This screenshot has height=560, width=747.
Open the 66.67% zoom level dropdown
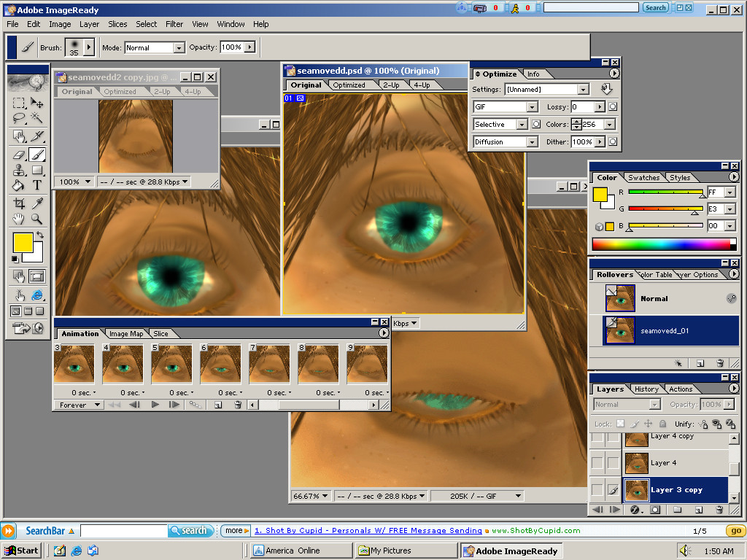pyautogui.click(x=325, y=496)
